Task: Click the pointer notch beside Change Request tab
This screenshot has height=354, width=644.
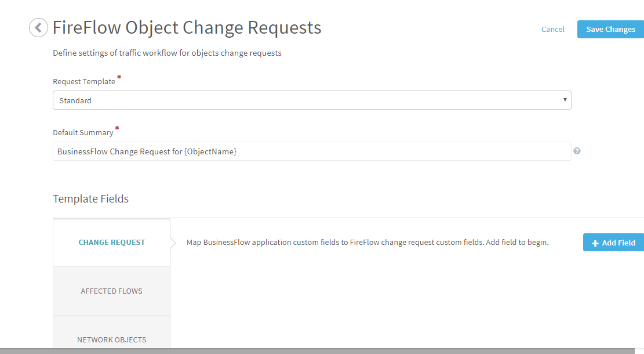Action: (x=173, y=243)
